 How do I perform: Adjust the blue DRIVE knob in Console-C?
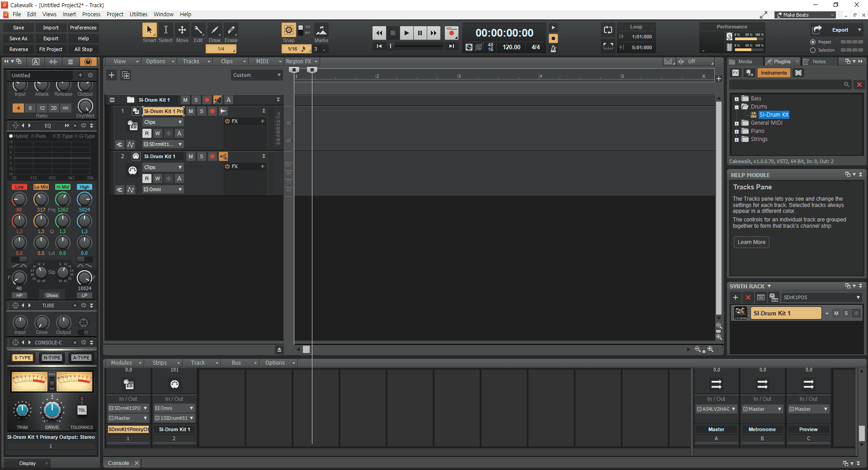(x=52, y=410)
